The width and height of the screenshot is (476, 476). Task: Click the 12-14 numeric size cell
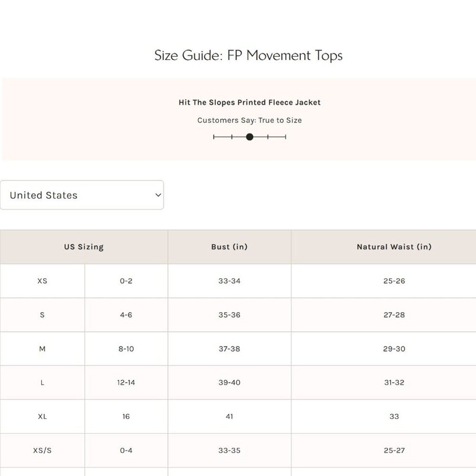pos(126,383)
